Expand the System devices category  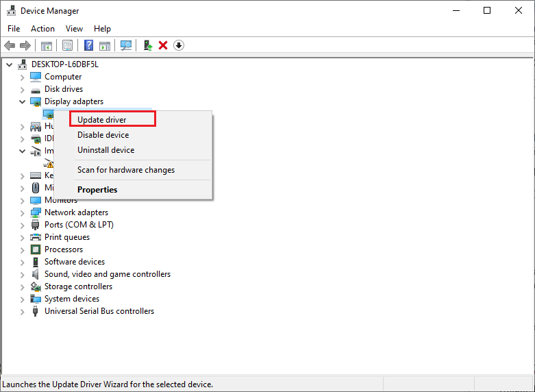pyautogui.click(x=22, y=299)
